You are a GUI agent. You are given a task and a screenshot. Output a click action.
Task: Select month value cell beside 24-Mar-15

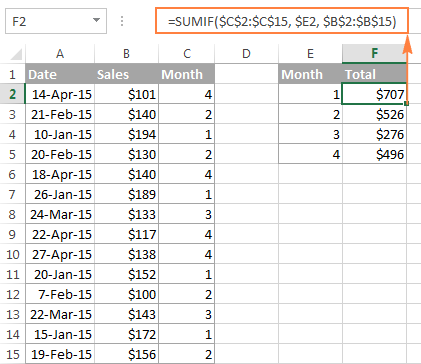[x=187, y=214]
